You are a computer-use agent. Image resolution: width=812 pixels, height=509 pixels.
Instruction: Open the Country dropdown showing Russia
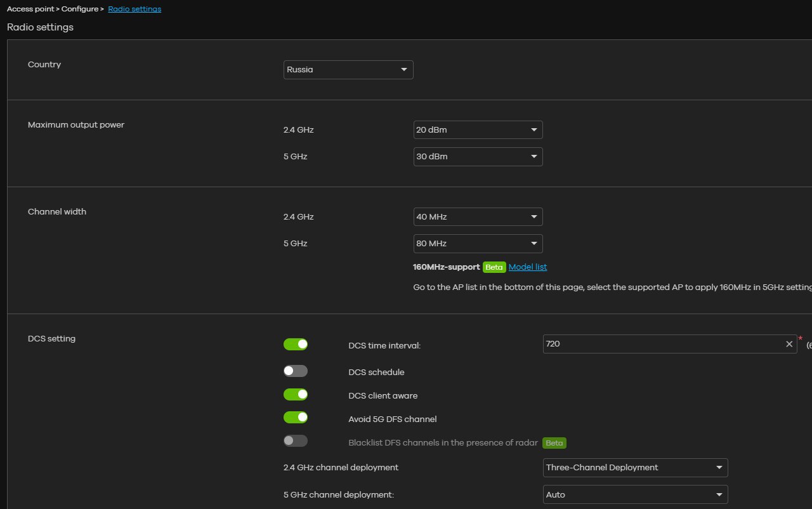(348, 70)
